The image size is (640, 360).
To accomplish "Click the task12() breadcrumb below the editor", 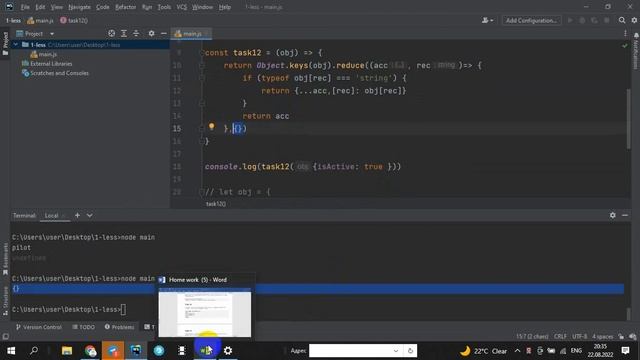I will pyautogui.click(x=216, y=204).
